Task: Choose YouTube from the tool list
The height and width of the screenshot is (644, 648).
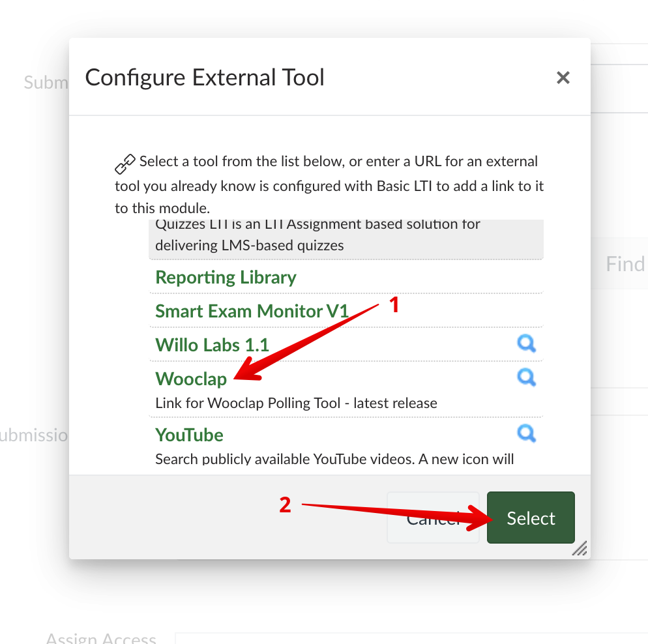Action: coord(189,435)
